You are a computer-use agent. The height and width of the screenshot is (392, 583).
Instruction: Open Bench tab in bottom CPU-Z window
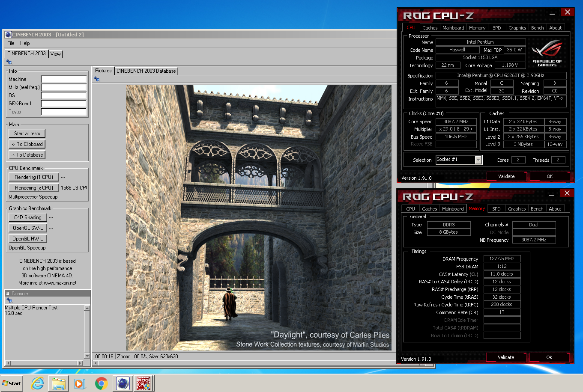click(537, 209)
